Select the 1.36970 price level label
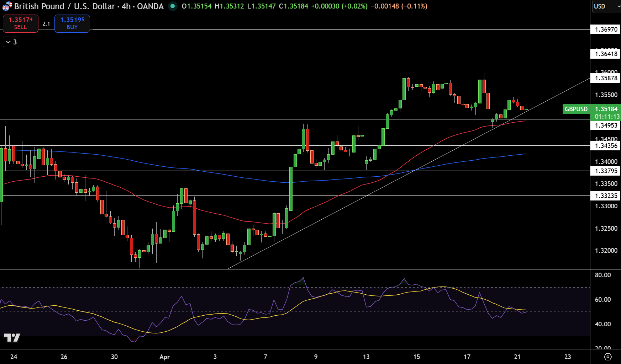 [x=606, y=30]
